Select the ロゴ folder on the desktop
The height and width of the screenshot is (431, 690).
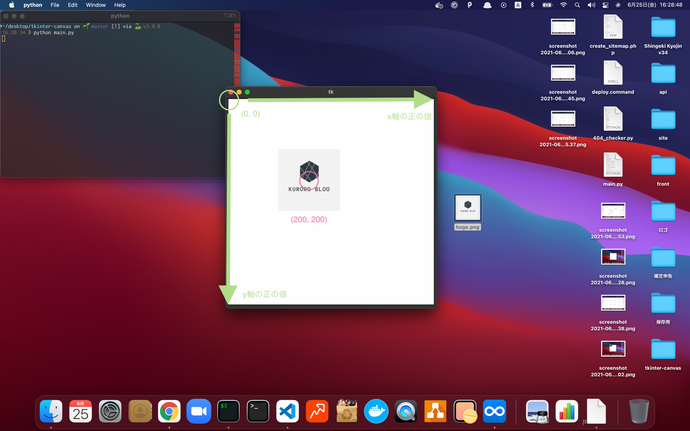click(x=663, y=216)
